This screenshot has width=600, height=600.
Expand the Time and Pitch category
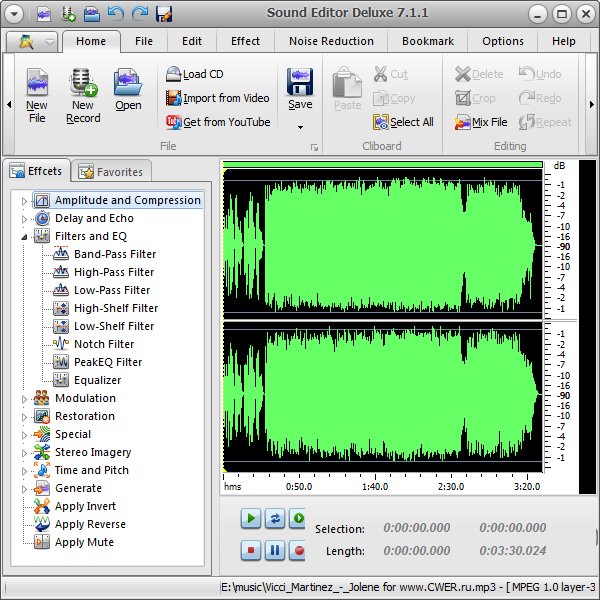click(24, 471)
